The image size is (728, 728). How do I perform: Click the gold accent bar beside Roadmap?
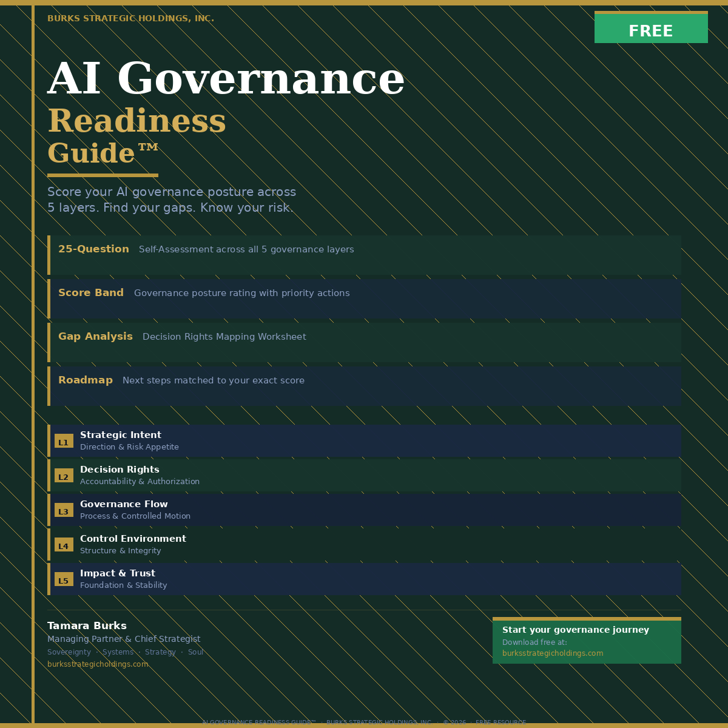pos(49,385)
